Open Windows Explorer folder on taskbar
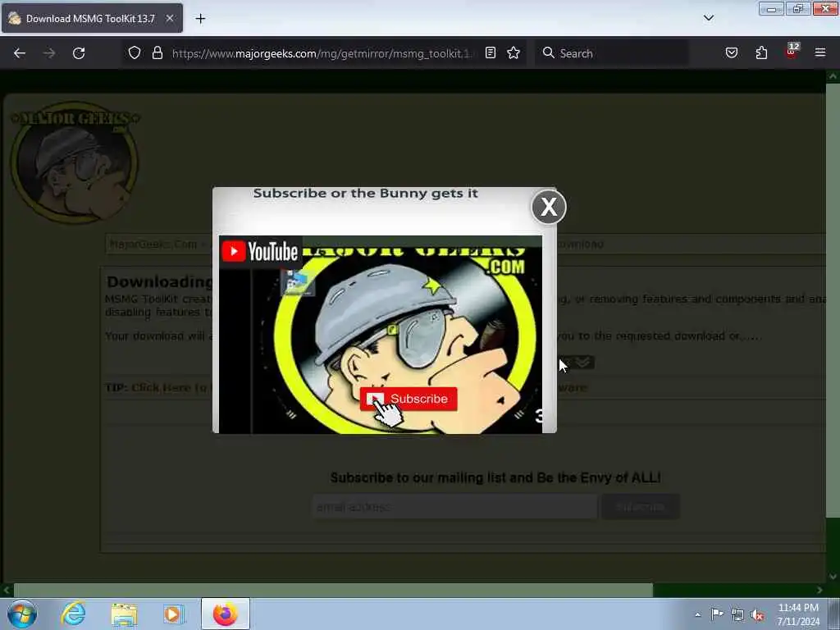 [125, 614]
